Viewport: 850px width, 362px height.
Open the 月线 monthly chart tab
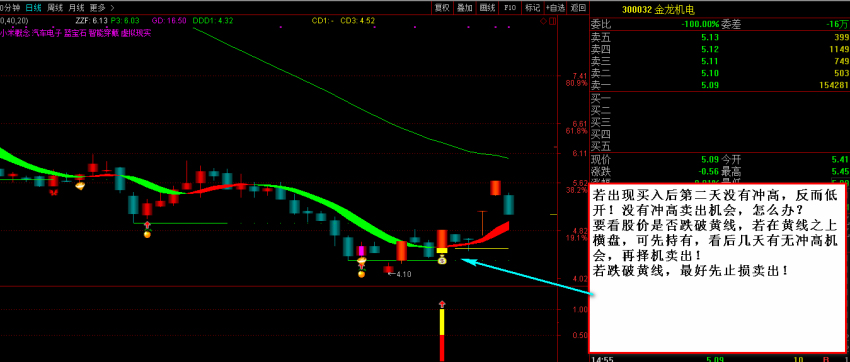click(x=77, y=8)
